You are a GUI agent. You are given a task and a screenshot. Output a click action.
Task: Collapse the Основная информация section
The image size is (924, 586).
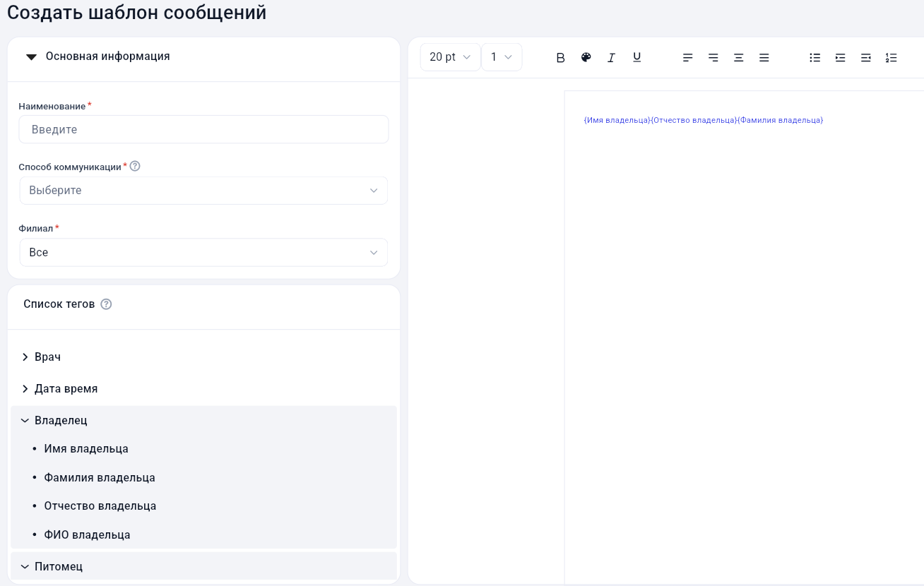(31, 57)
